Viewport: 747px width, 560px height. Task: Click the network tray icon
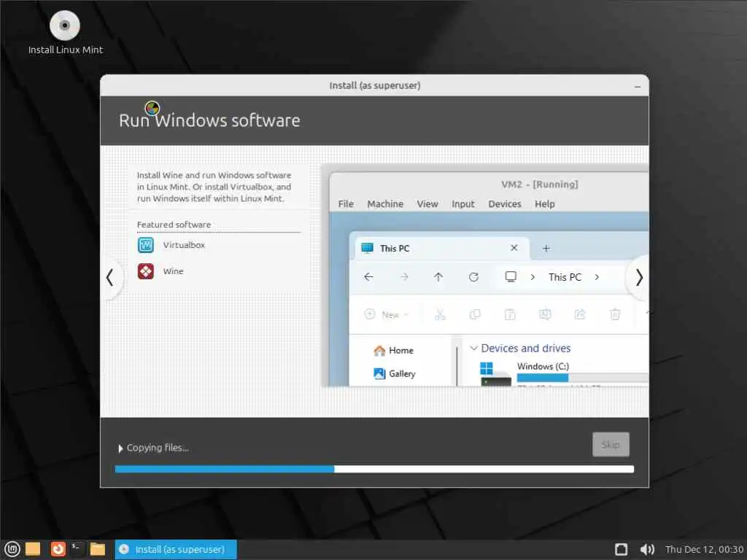(x=622, y=550)
